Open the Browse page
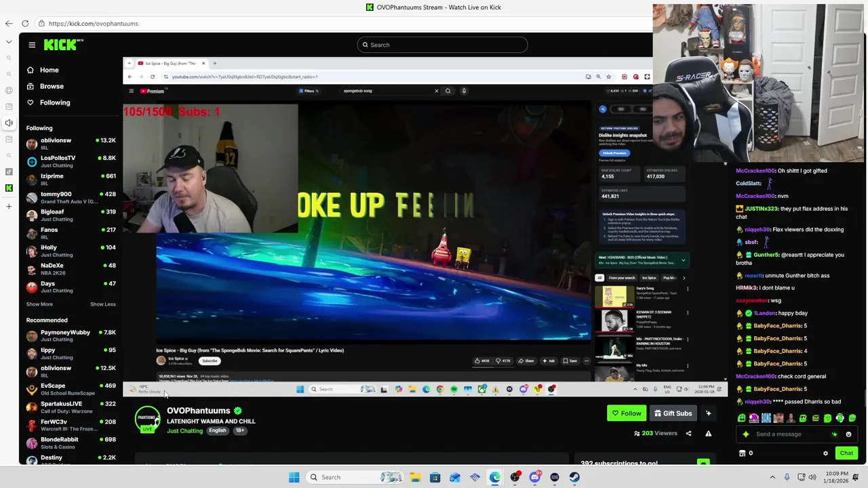Viewport: 868px width, 488px height. [x=52, y=86]
